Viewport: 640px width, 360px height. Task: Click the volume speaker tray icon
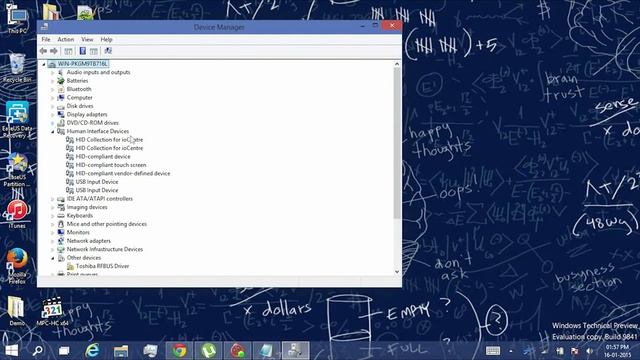click(589, 351)
